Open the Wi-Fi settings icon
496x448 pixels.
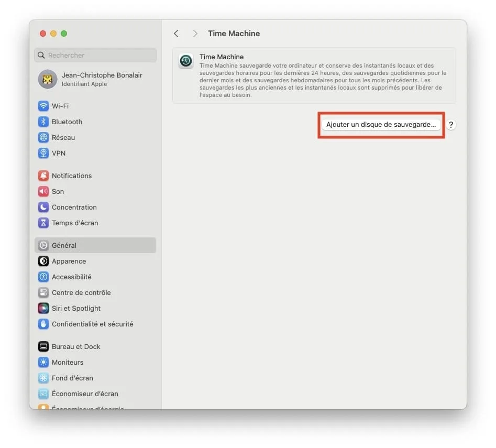coord(43,106)
